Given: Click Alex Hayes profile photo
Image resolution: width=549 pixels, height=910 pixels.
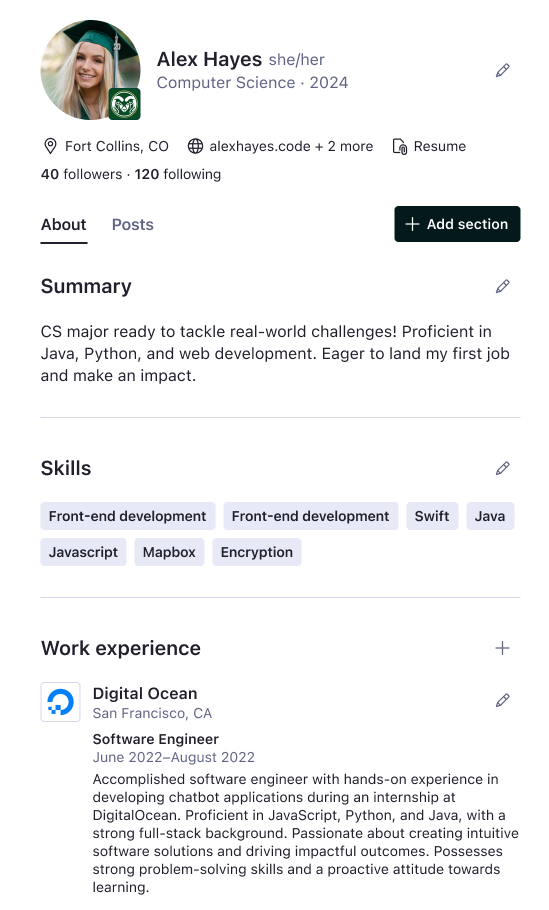Looking at the screenshot, I should click(91, 70).
